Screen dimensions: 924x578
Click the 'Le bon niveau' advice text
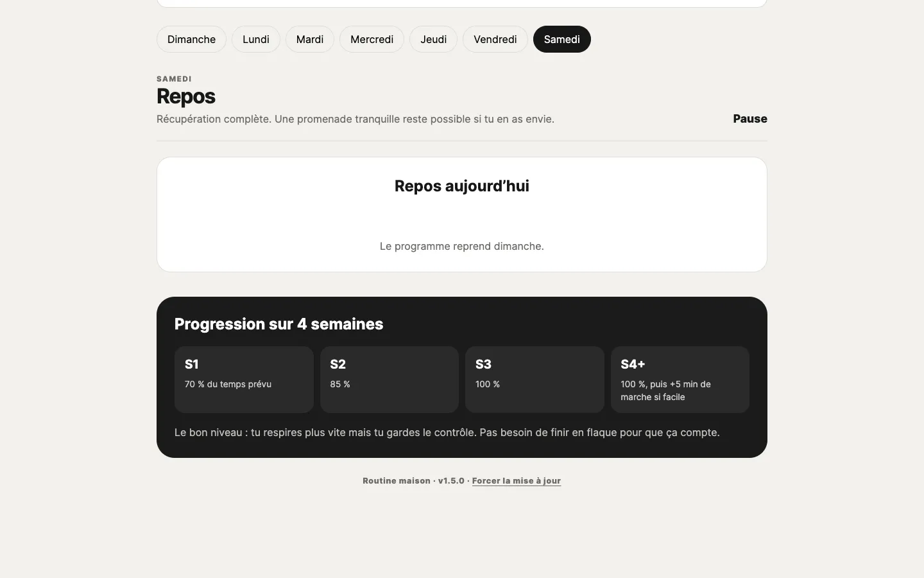447,432
